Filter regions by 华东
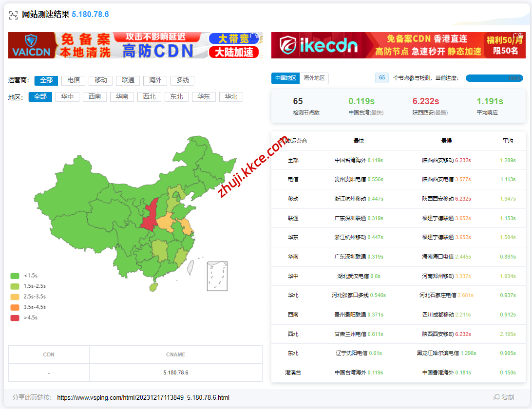The image size is (532, 409). click(204, 97)
